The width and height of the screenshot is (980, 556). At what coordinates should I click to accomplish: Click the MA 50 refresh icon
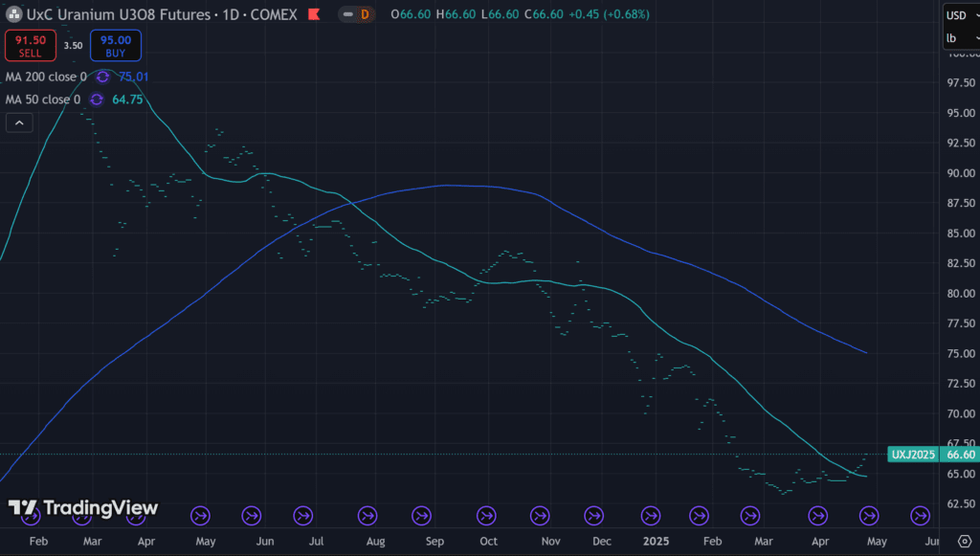click(97, 100)
